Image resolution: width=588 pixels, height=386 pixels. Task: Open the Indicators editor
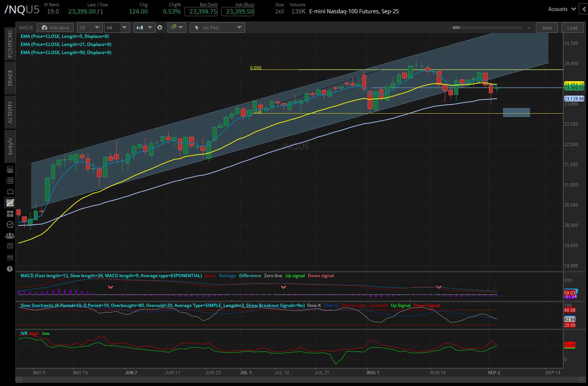pyautogui.click(x=55, y=27)
